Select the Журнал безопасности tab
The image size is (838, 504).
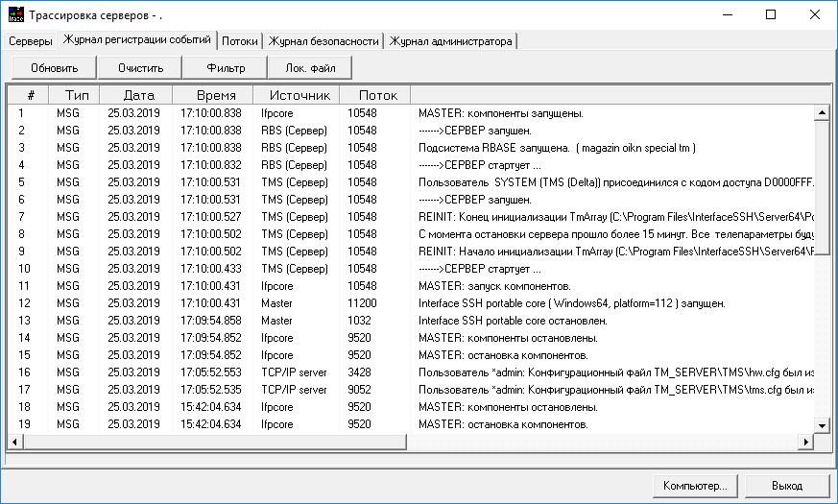(324, 41)
